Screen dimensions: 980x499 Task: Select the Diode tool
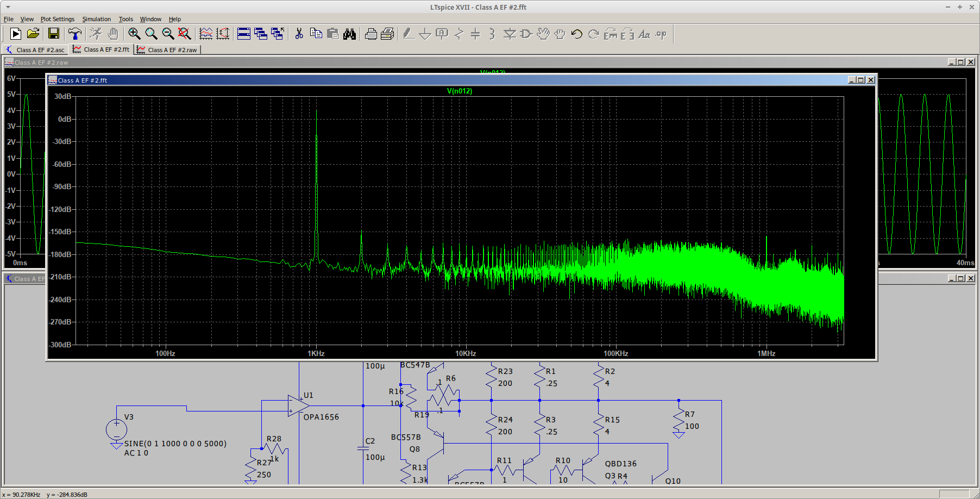[x=510, y=34]
